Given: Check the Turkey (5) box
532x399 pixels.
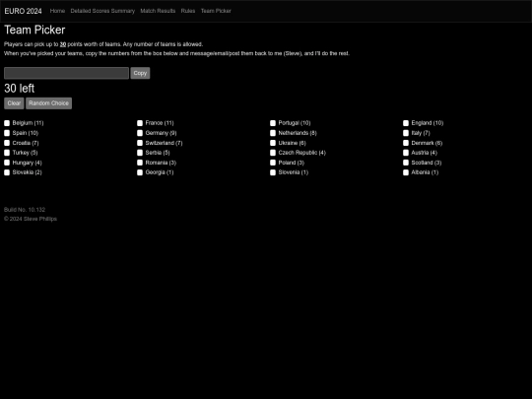Looking at the screenshot, I should point(7,153).
